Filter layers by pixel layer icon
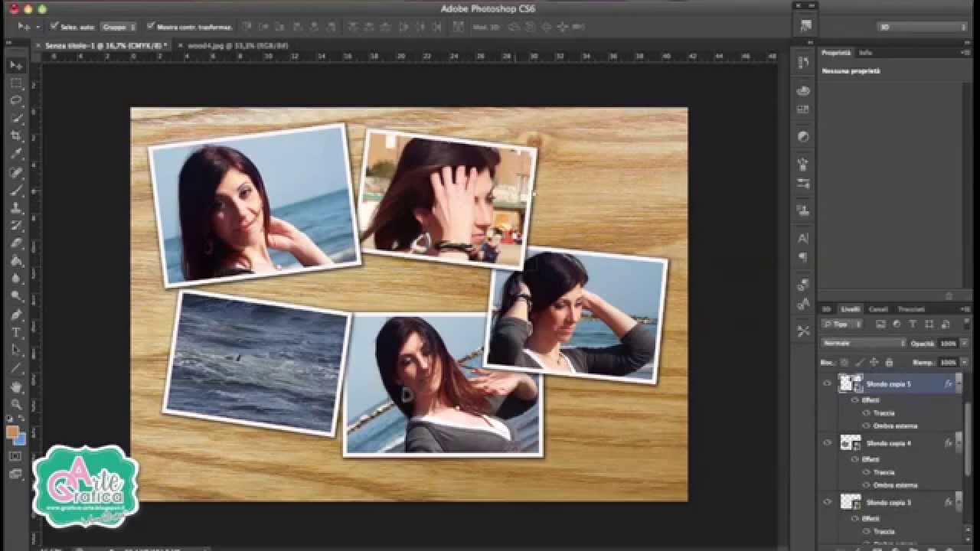980x551 pixels. click(881, 324)
